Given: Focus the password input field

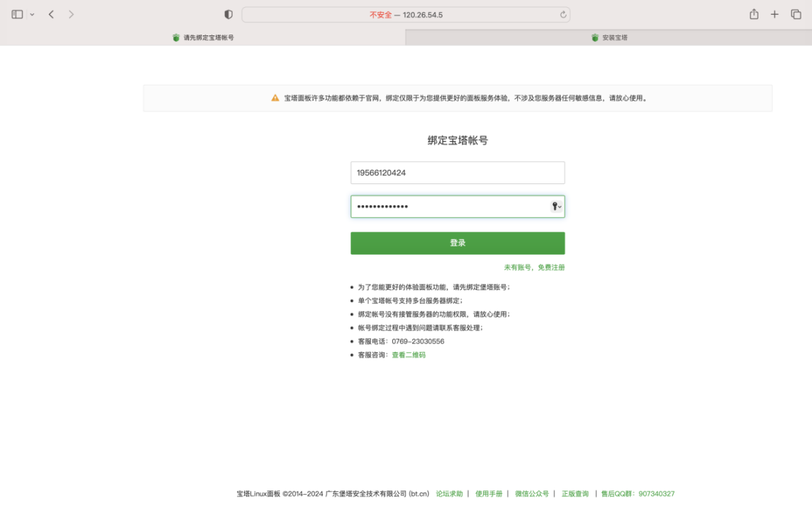Looking at the screenshot, I should [x=457, y=207].
